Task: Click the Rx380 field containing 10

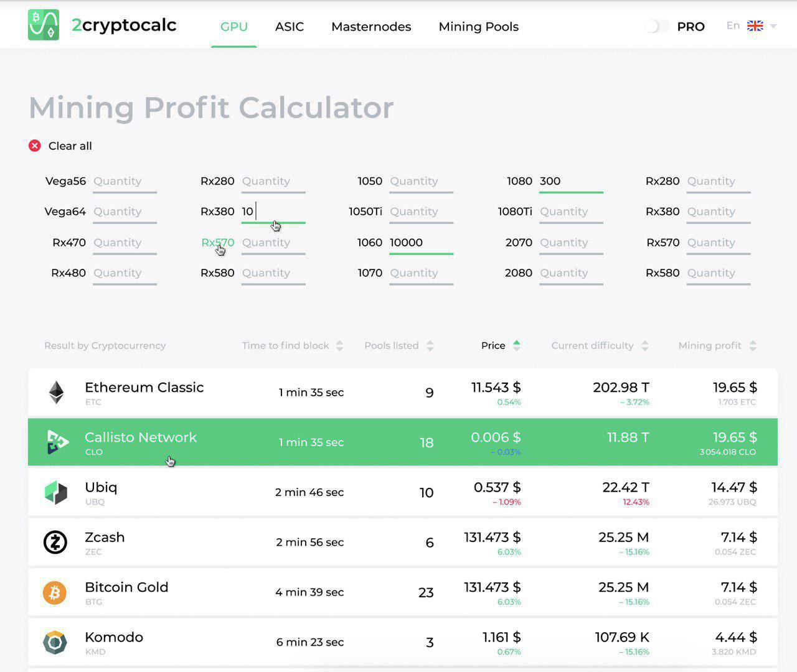Action: pyautogui.click(x=273, y=212)
